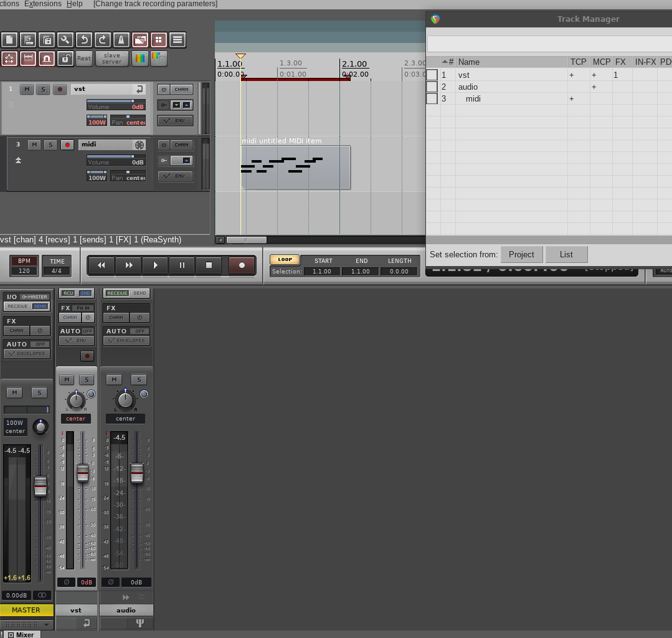This screenshot has height=638, width=672.
Task: Click the Record button in the transport
Action: (242, 265)
